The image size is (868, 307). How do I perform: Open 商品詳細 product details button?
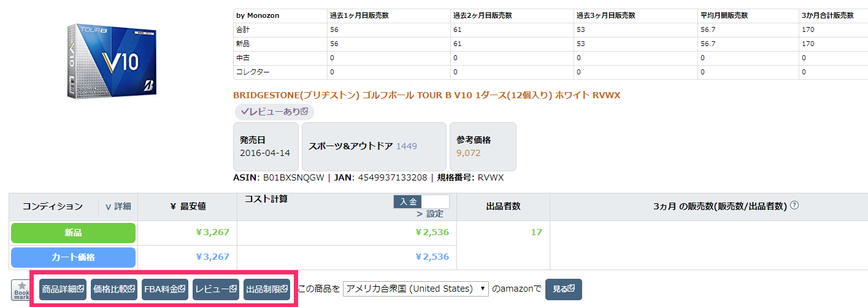tap(63, 289)
